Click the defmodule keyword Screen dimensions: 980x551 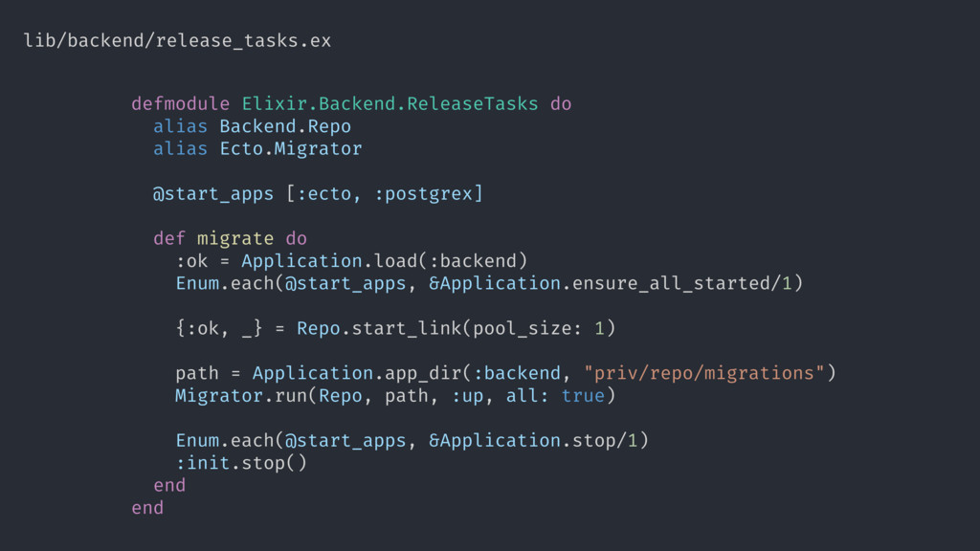click(181, 103)
